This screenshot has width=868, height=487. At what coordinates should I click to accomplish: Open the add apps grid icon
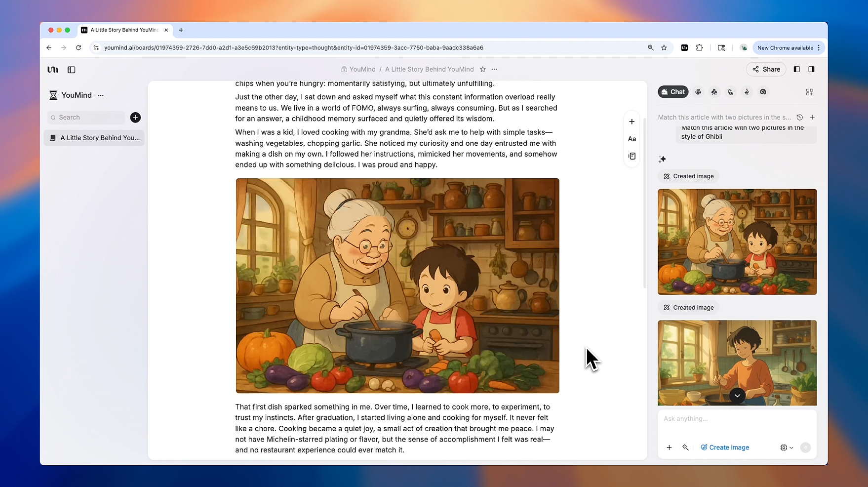(x=809, y=92)
